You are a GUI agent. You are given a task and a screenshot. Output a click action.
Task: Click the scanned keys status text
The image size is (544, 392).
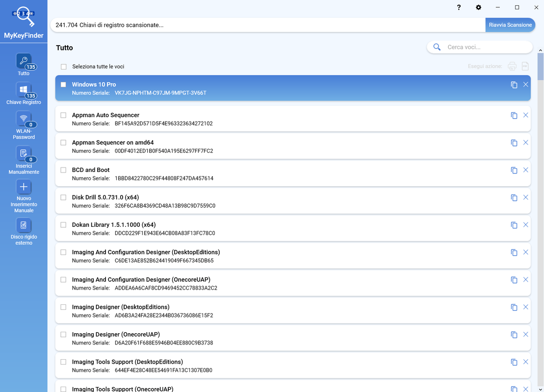[x=109, y=25]
